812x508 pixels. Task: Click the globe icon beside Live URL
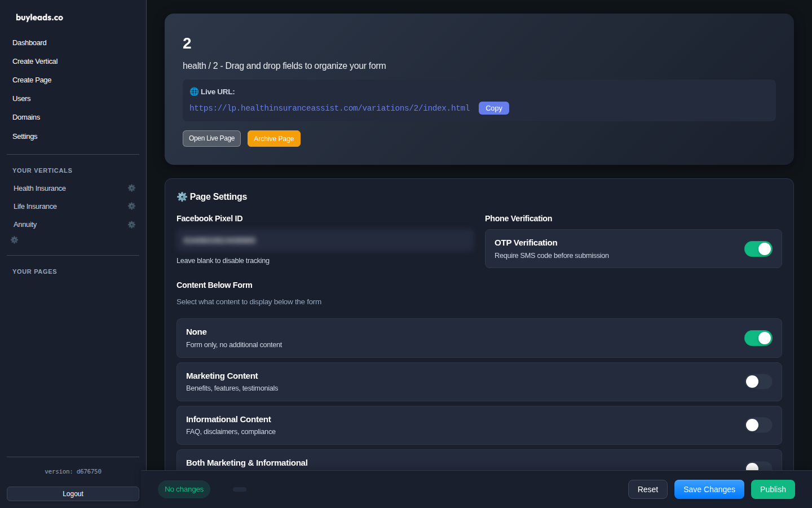point(194,91)
